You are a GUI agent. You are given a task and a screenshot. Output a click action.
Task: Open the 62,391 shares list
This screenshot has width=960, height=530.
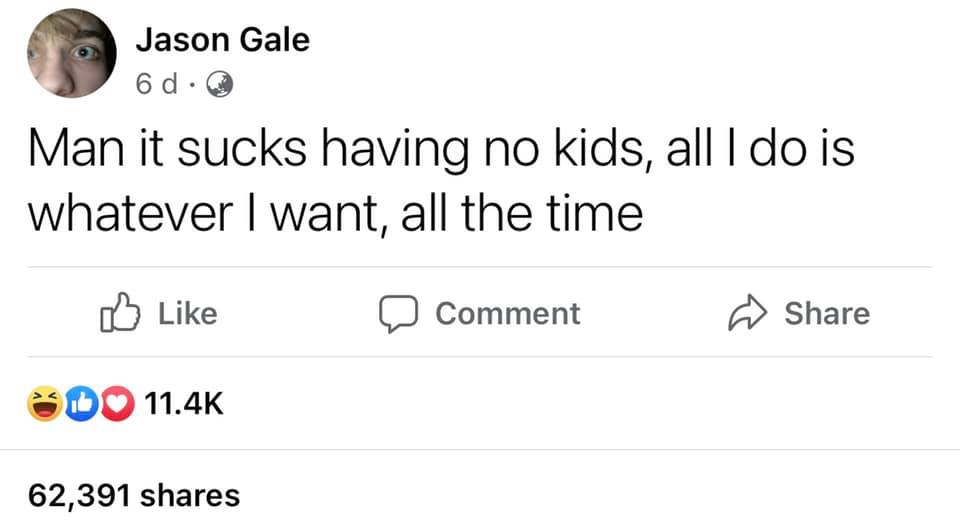(134, 494)
